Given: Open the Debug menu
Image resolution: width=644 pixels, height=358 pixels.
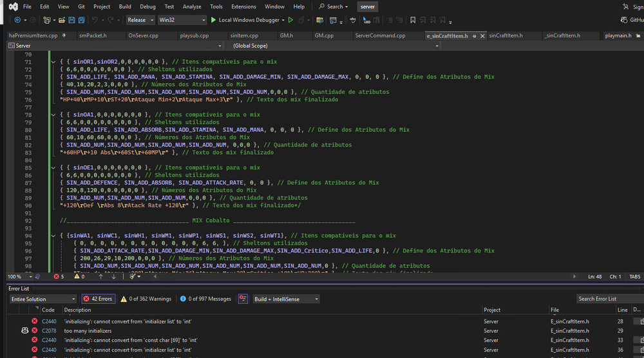Looking at the screenshot, I should point(147,6).
